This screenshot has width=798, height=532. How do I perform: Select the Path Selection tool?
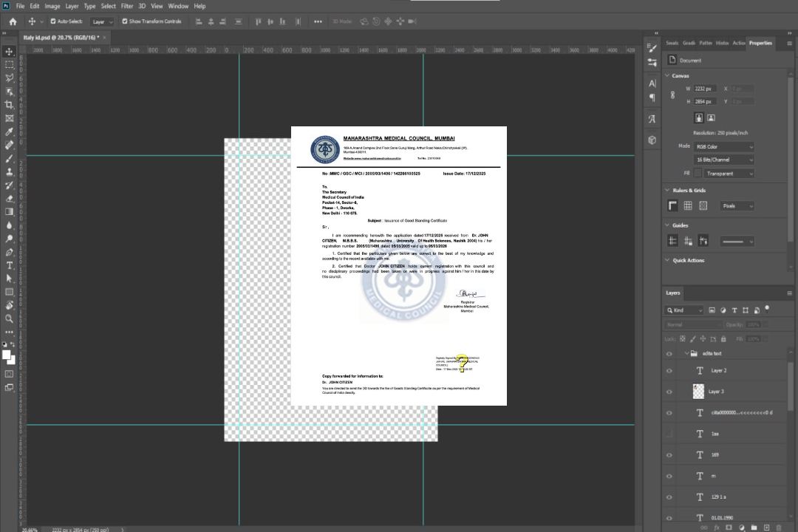tap(9, 279)
